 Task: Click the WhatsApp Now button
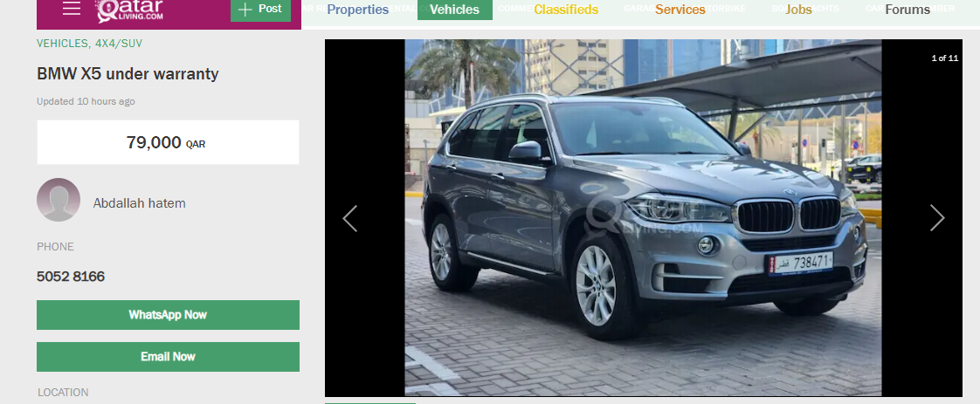(x=168, y=315)
